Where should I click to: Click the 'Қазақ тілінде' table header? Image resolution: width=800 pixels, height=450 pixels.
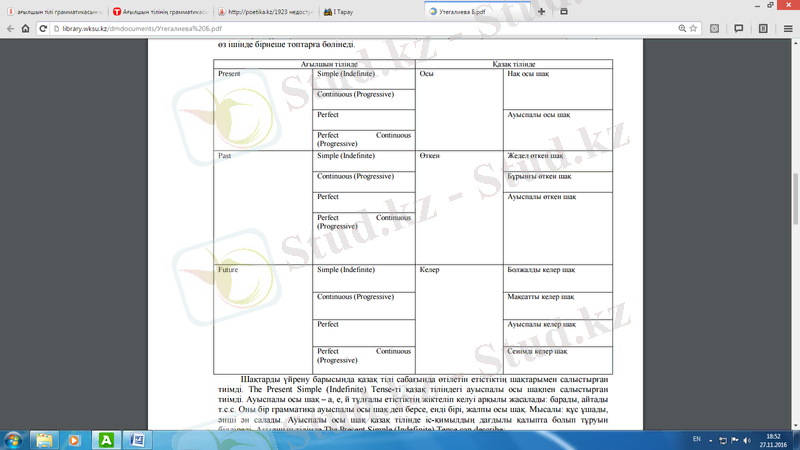pyautogui.click(x=514, y=64)
